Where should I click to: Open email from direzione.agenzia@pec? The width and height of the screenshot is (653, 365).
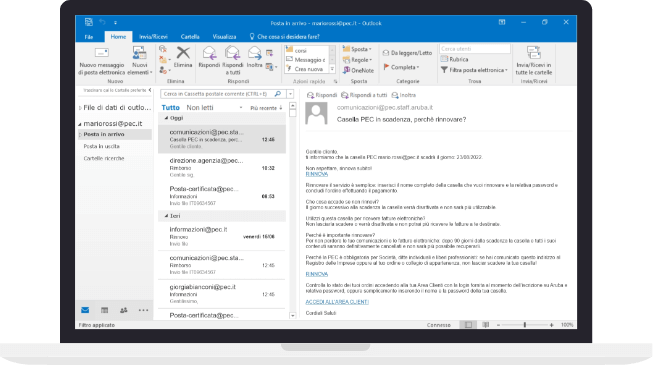pos(222,168)
